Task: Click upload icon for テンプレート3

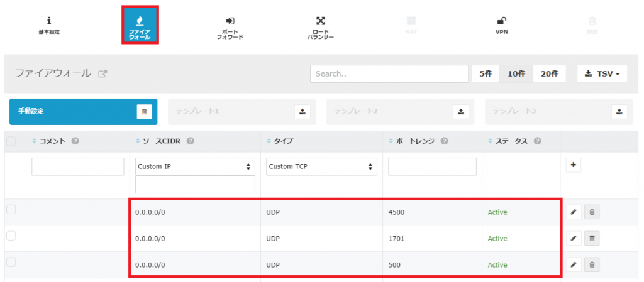Action: coord(619,111)
